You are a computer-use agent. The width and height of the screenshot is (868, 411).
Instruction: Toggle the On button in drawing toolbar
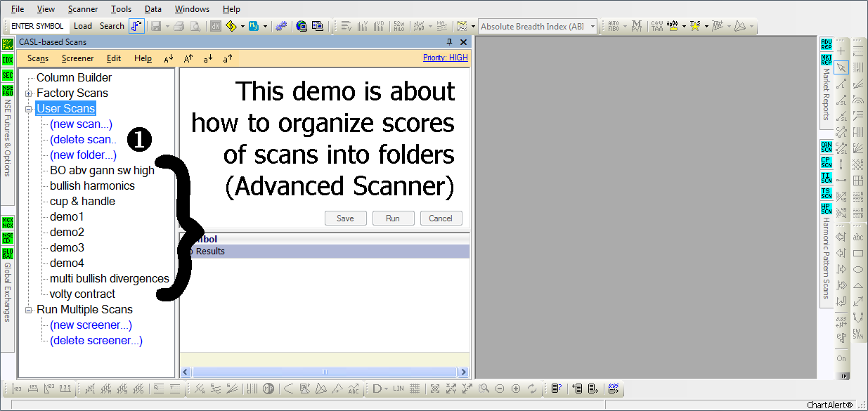841,358
